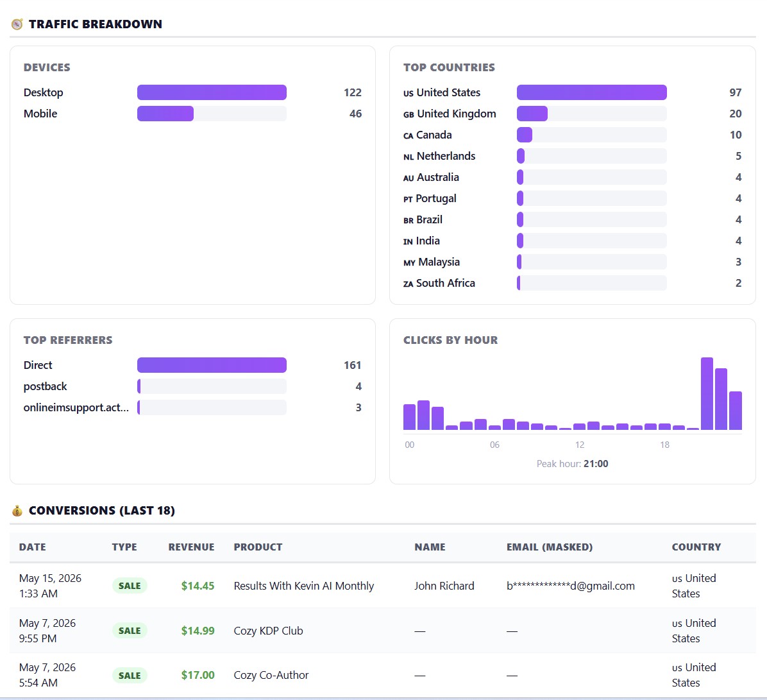This screenshot has width=767, height=700.
Task: Select the Brazil country label
Action: 423,220
